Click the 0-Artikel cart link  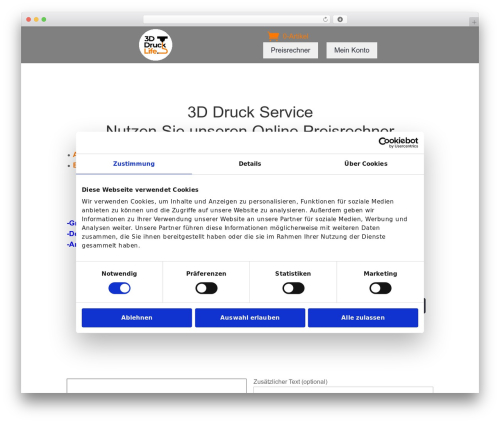(295, 36)
